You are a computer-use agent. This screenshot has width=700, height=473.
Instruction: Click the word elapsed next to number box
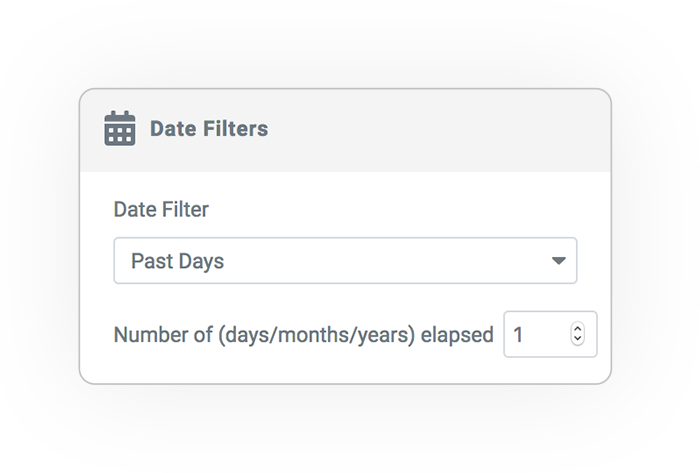click(x=457, y=335)
